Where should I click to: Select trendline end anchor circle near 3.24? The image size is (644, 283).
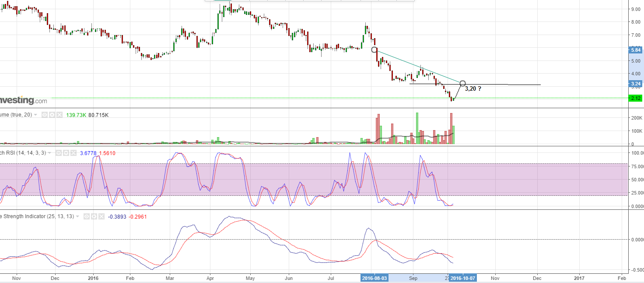[x=463, y=83]
